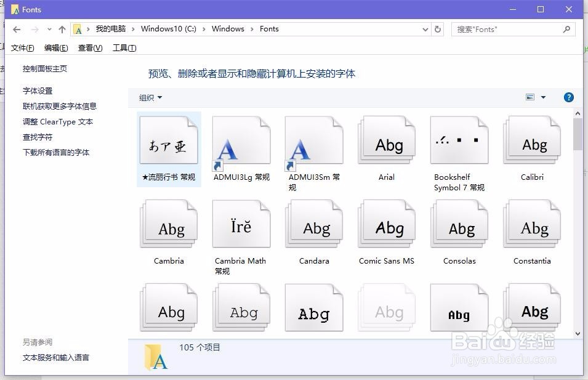This screenshot has width=588, height=380.
Task: Click the back navigation arrow
Action: [16, 29]
